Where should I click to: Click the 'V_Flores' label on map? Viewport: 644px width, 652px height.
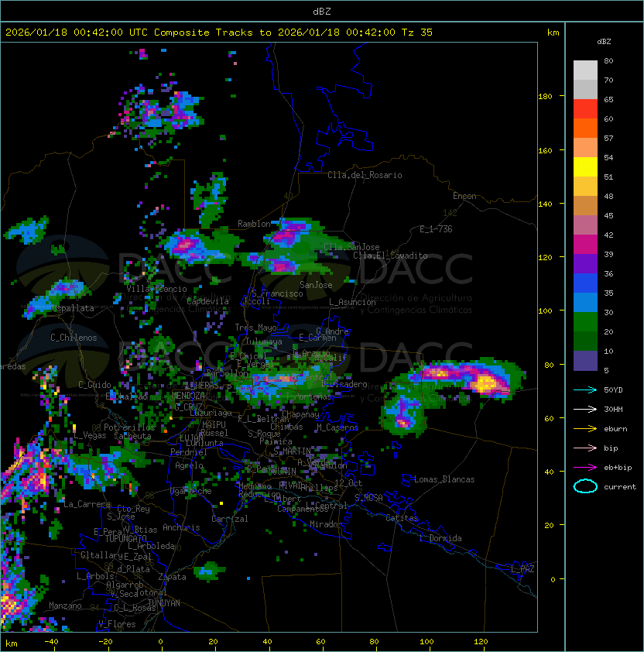tap(117, 624)
